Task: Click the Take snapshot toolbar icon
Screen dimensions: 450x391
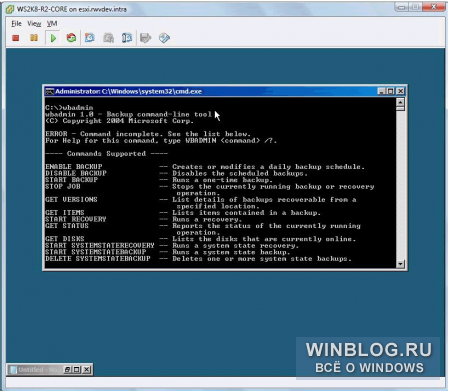Action: pyautogui.click(x=89, y=38)
